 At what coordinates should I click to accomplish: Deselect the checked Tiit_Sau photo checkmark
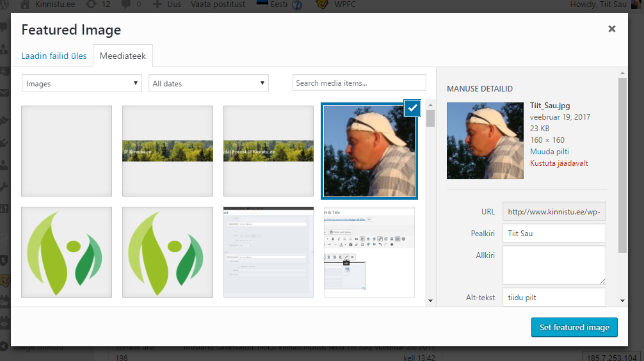[x=412, y=108]
